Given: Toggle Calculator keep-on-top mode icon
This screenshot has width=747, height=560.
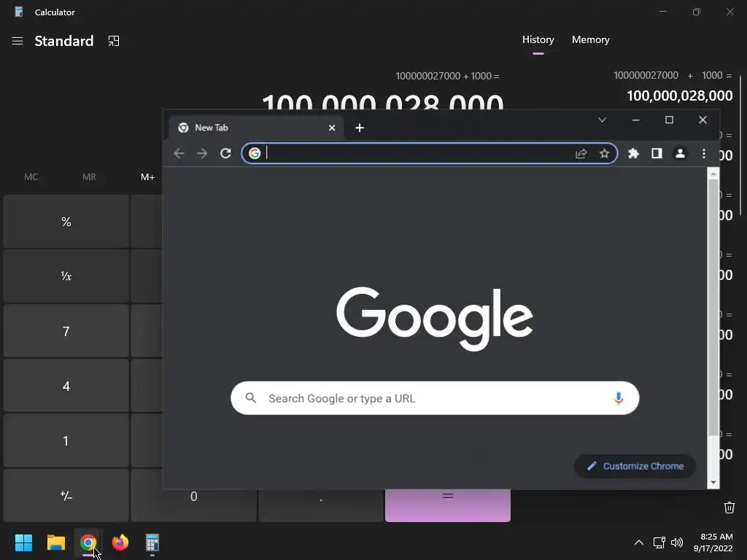Looking at the screenshot, I should coord(113,41).
